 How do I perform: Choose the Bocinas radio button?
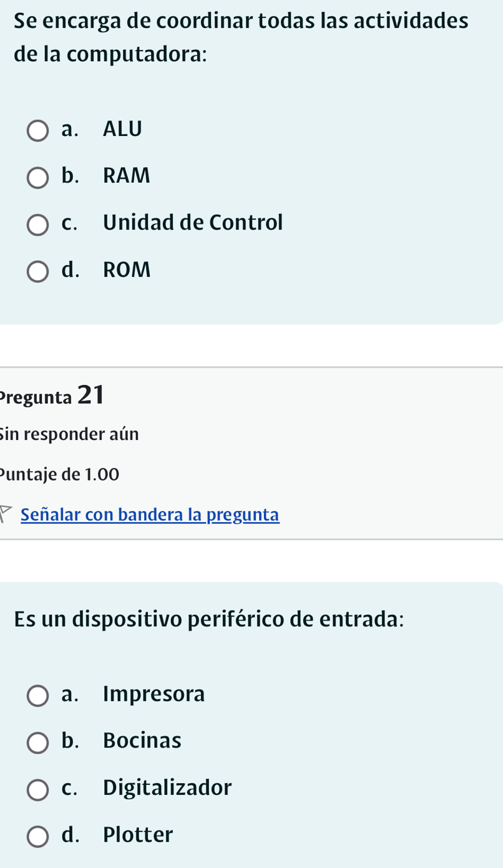[x=37, y=743]
